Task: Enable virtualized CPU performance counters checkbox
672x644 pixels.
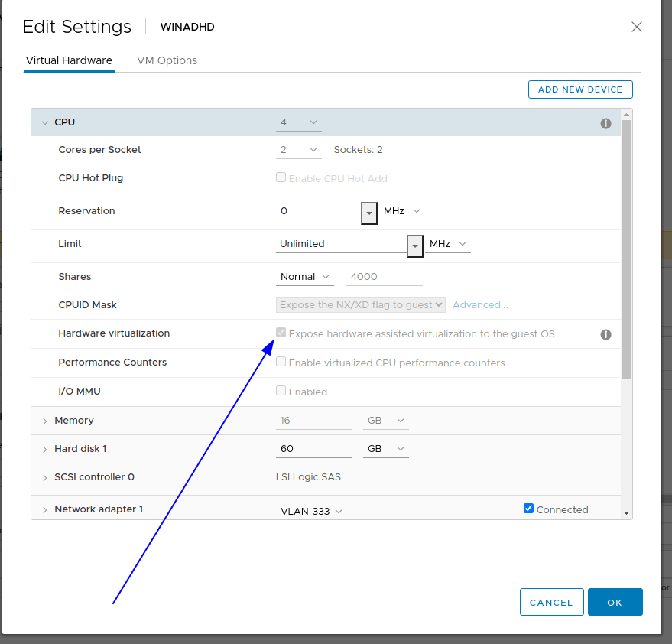Action: 281,363
